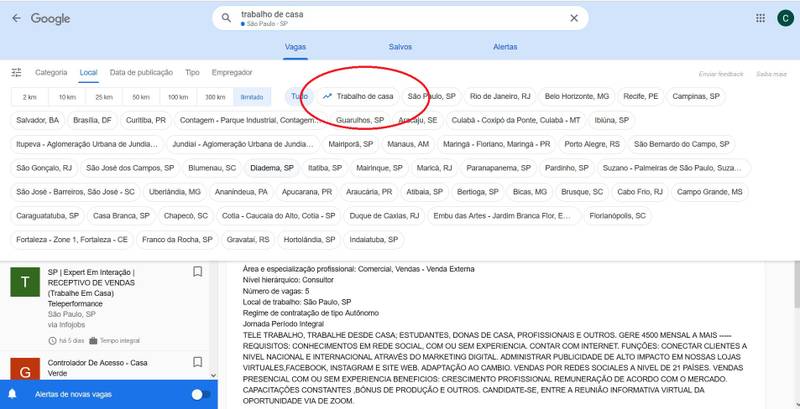Image resolution: width=800 pixels, height=409 pixels.
Task: Select the 25 km distance
Action: click(104, 97)
